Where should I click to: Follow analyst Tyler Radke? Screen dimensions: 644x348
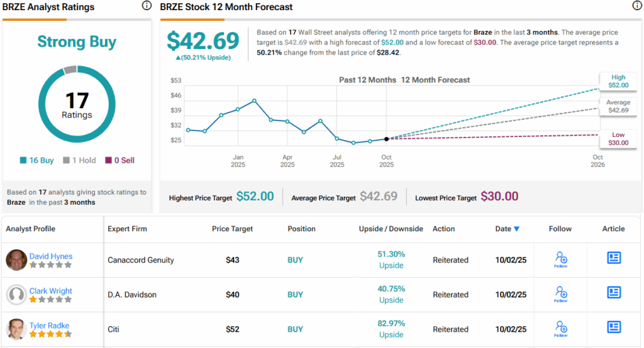pyautogui.click(x=560, y=329)
